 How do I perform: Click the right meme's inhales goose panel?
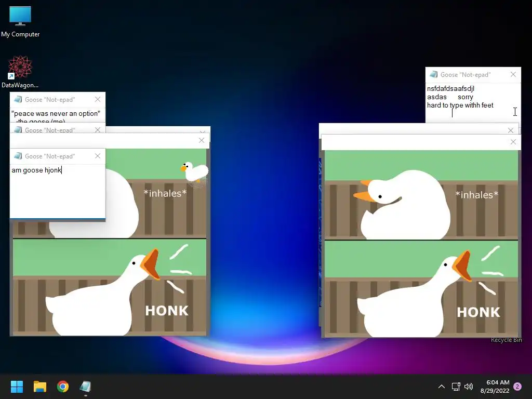[x=421, y=195]
